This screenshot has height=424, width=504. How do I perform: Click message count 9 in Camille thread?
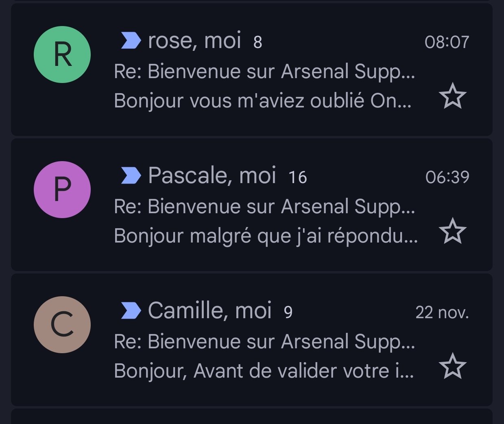pyautogui.click(x=288, y=313)
